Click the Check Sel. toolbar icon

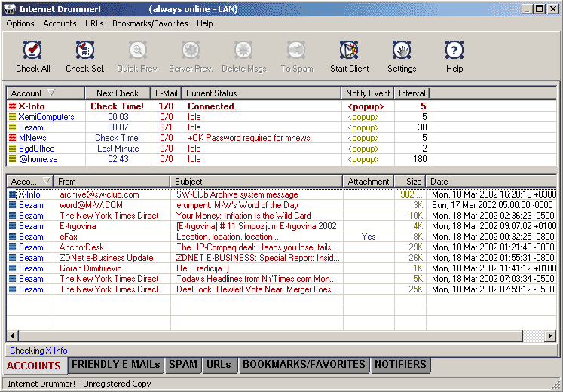tap(85, 50)
